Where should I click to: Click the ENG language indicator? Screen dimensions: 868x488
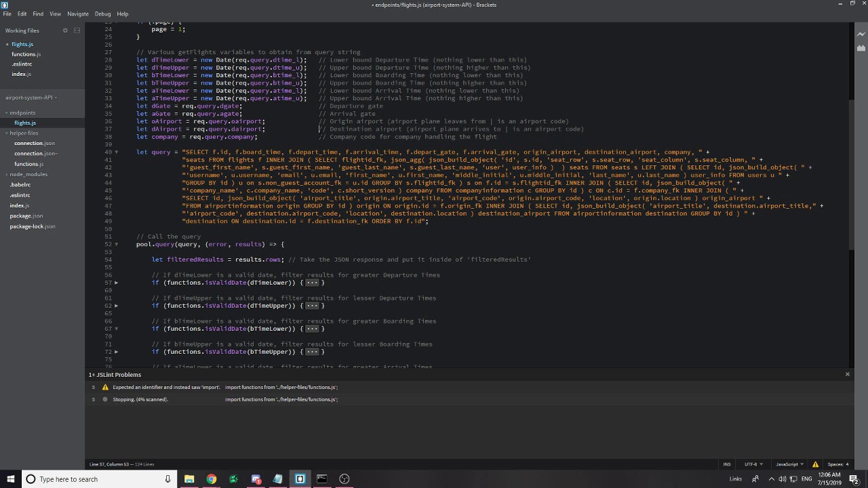[807, 479]
